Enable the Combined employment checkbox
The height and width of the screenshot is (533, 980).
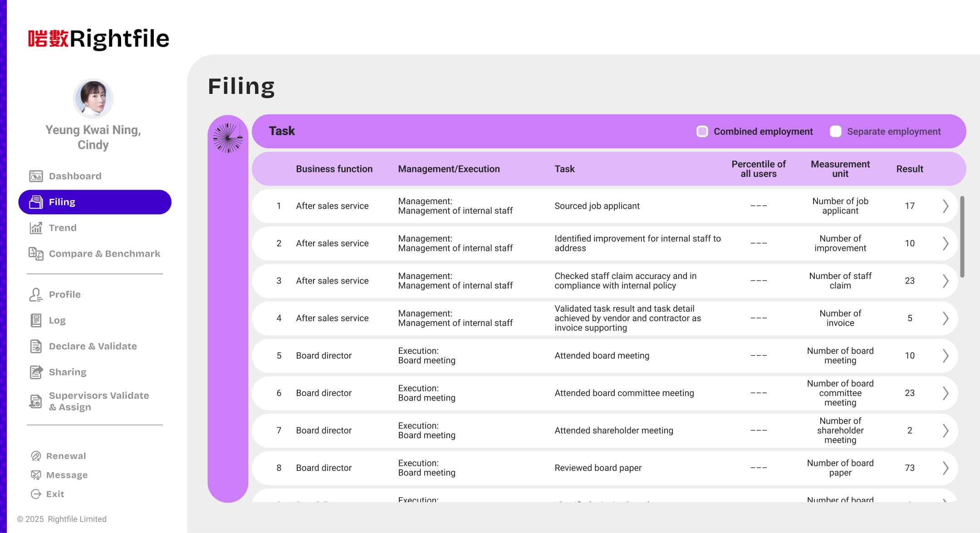702,131
